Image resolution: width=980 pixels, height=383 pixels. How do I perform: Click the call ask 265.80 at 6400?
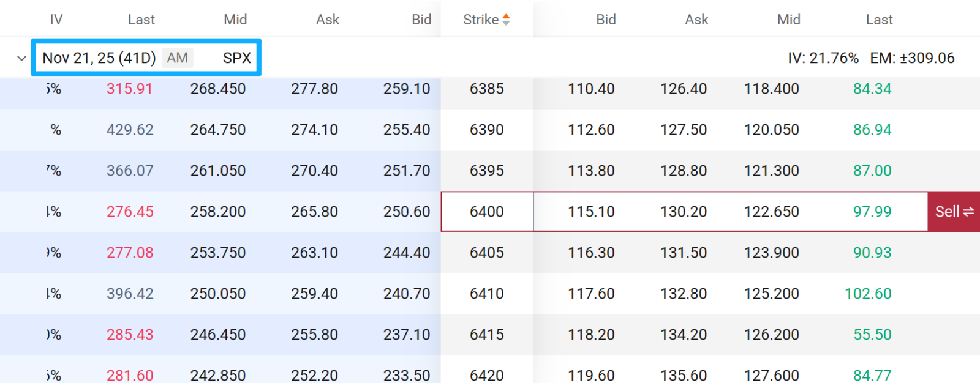point(314,212)
